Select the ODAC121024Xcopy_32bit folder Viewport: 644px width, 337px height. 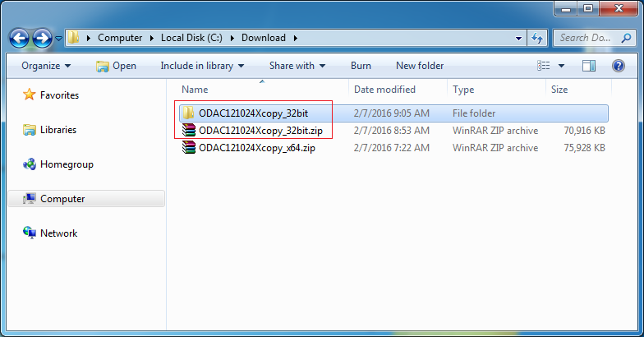pyautogui.click(x=253, y=113)
